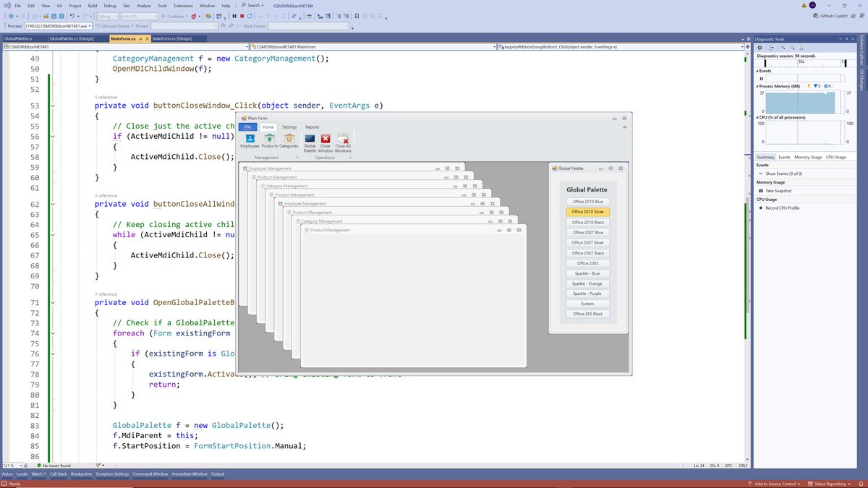
Task: Apply the System palette button
Action: pyautogui.click(x=587, y=304)
